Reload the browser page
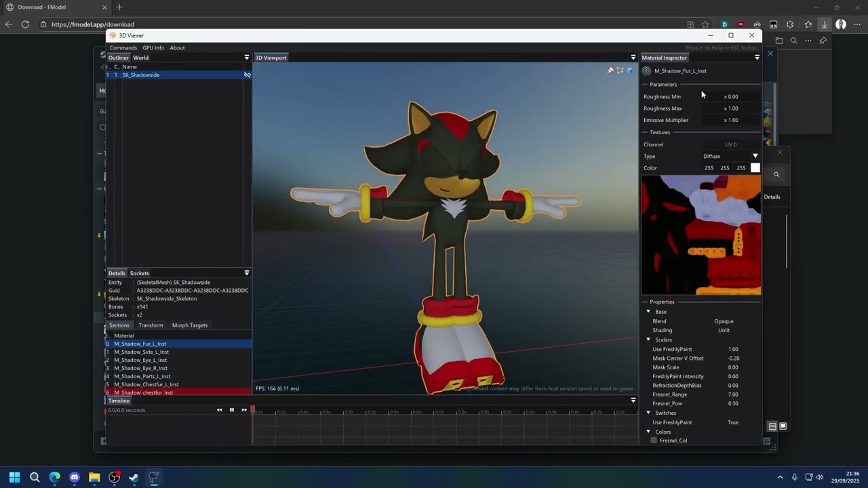This screenshot has height=488, width=868. pyautogui.click(x=25, y=24)
